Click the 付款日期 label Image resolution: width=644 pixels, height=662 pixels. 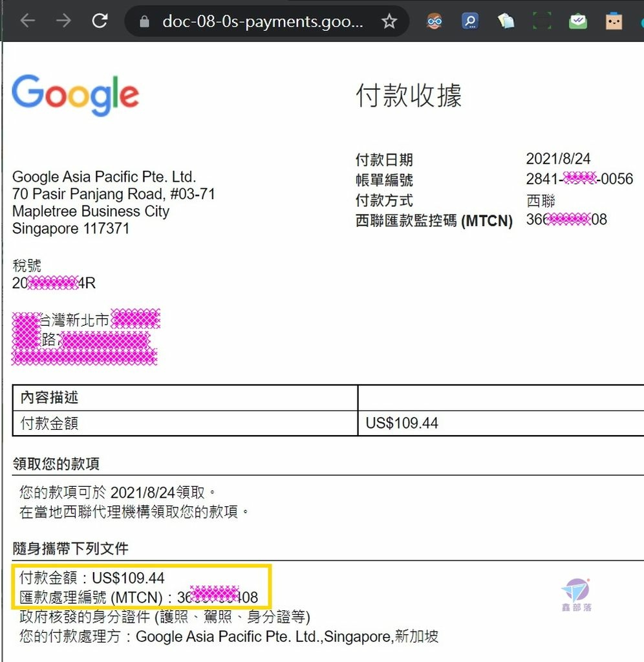(384, 160)
